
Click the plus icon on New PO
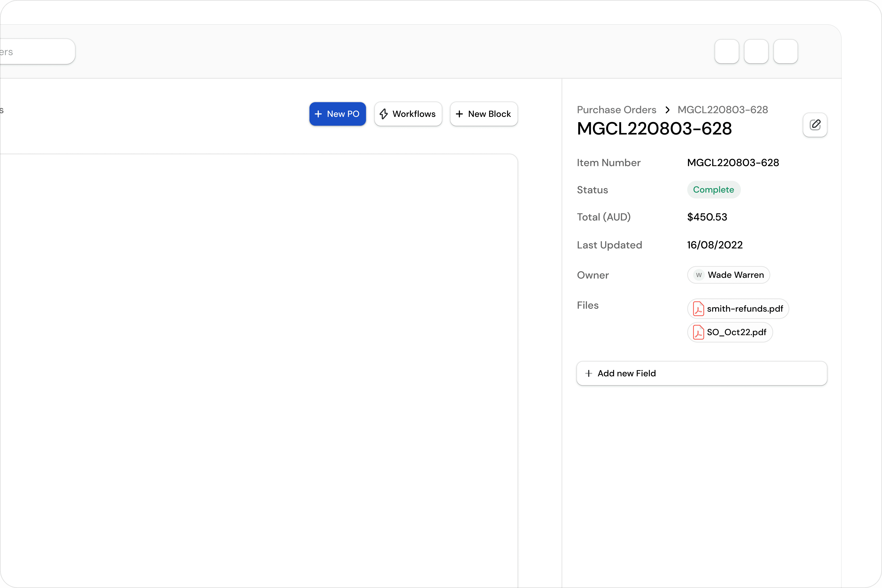pos(318,114)
